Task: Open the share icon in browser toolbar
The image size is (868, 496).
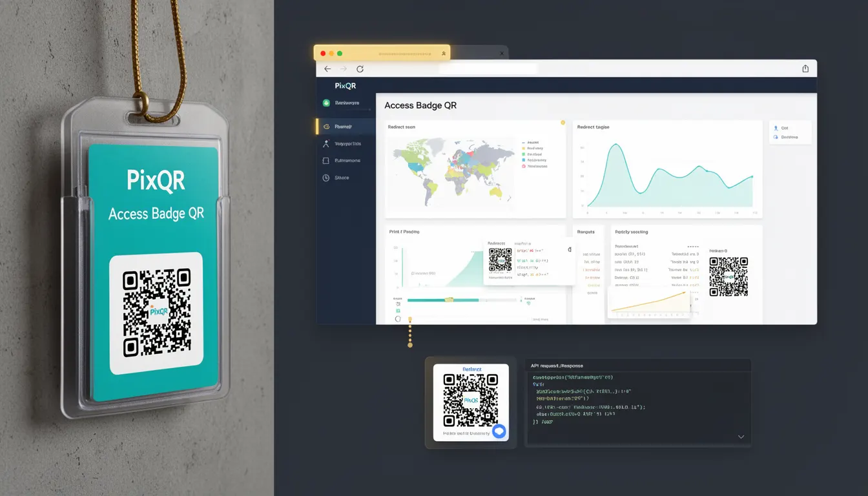Action: (x=805, y=68)
